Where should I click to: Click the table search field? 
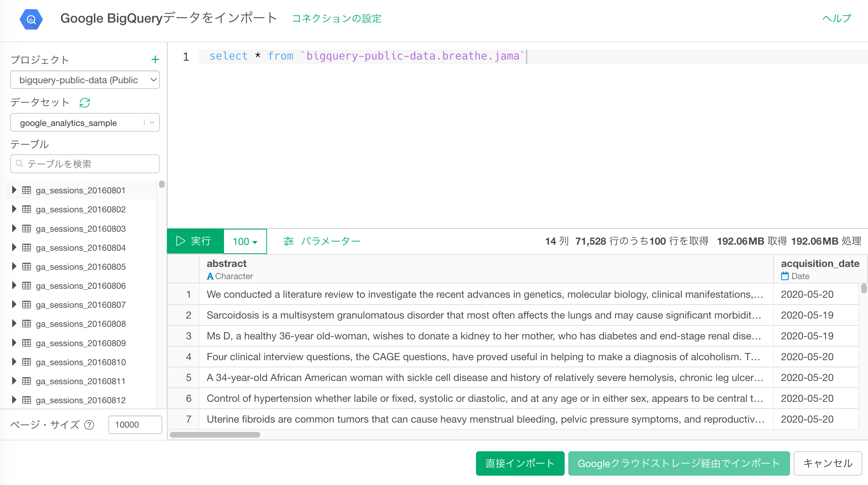click(x=85, y=164)
